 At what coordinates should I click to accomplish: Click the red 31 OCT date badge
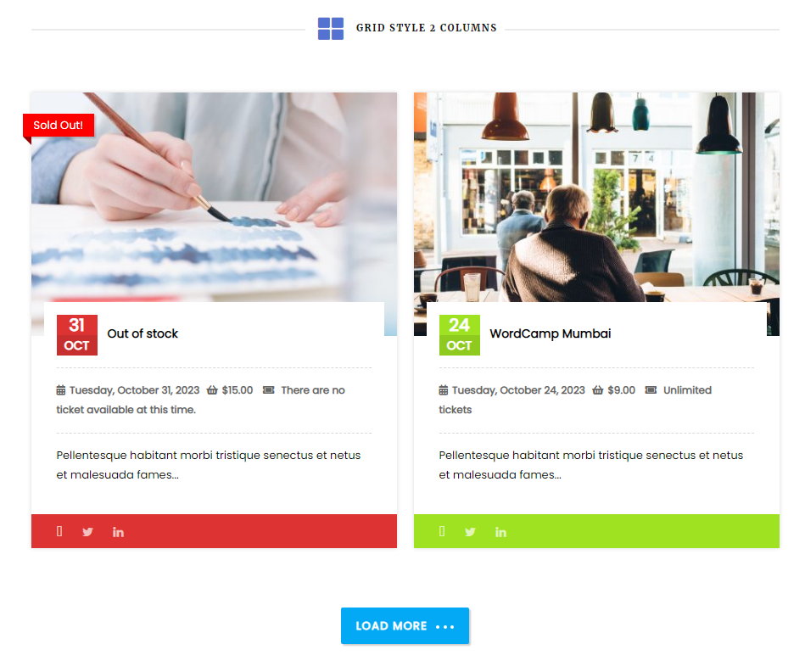point(77,335)
